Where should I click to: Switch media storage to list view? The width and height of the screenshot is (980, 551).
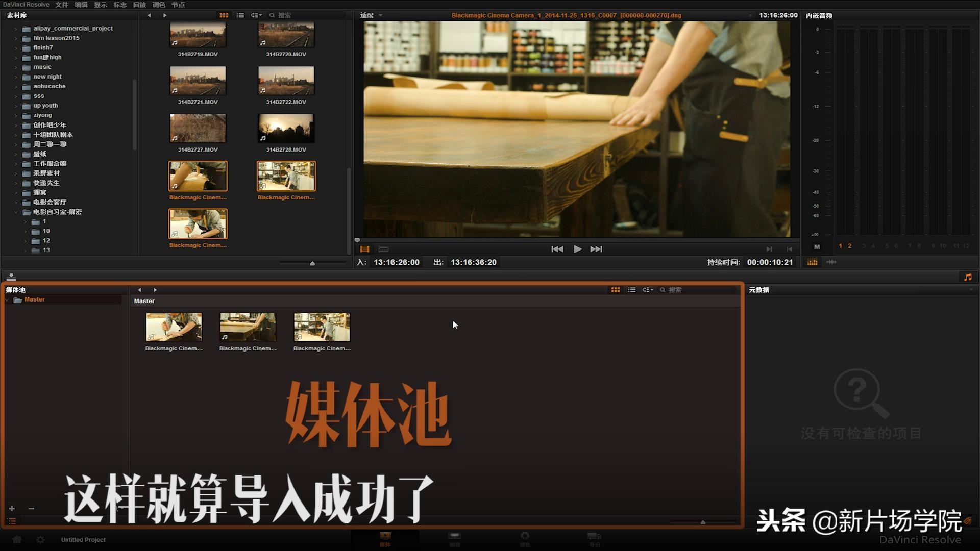240,15
